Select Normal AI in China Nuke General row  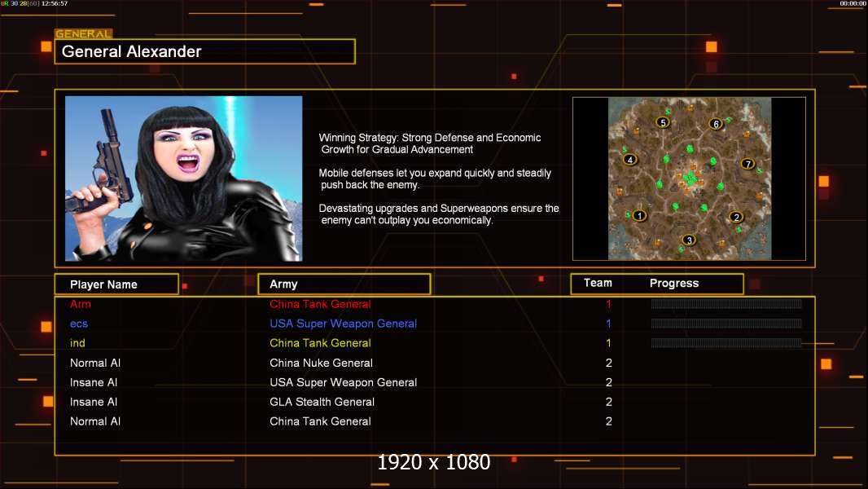point(95,363)
